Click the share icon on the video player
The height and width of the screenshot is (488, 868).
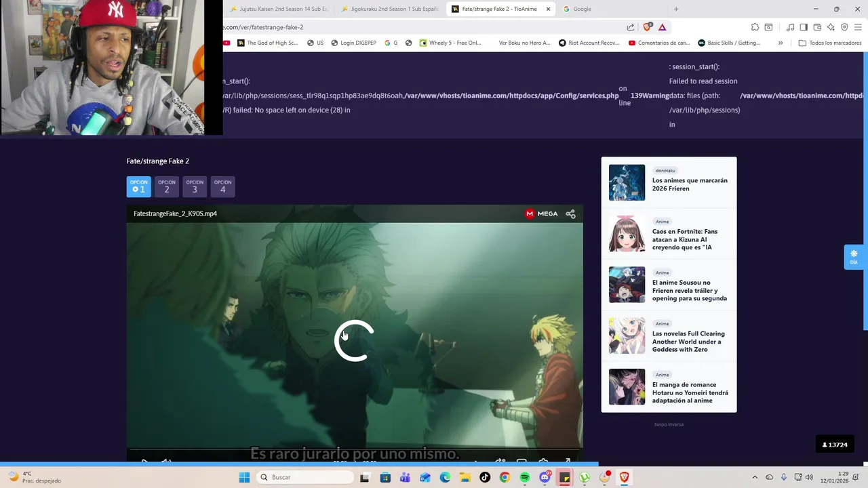[570, 213]
